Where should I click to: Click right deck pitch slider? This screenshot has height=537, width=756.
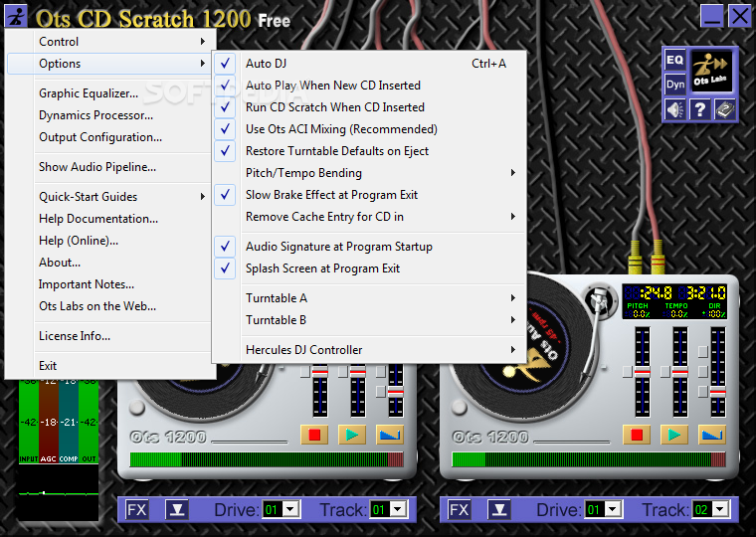[642, 372]
